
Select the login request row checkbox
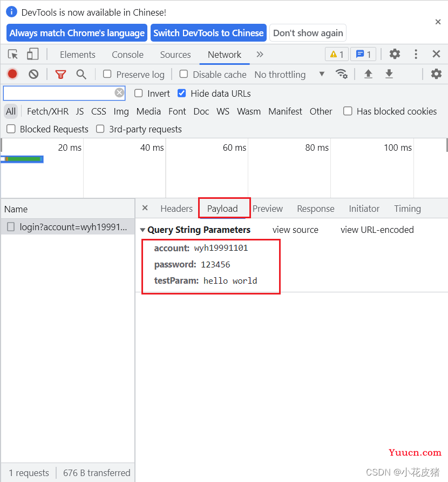click(x=11, y=227)
